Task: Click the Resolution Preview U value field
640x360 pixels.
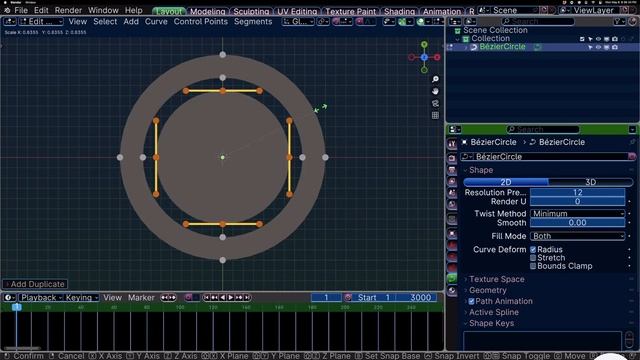Action: [x=577, y=192]
